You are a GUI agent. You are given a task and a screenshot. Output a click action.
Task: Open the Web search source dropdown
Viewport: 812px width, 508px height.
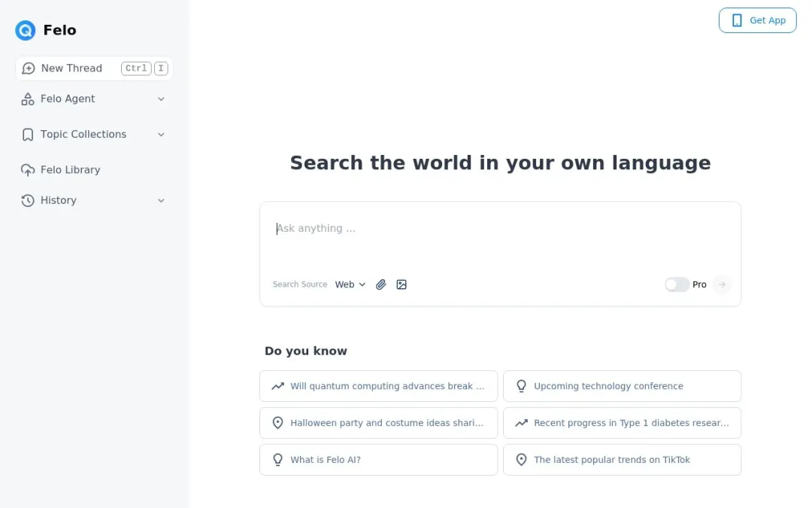350,284
